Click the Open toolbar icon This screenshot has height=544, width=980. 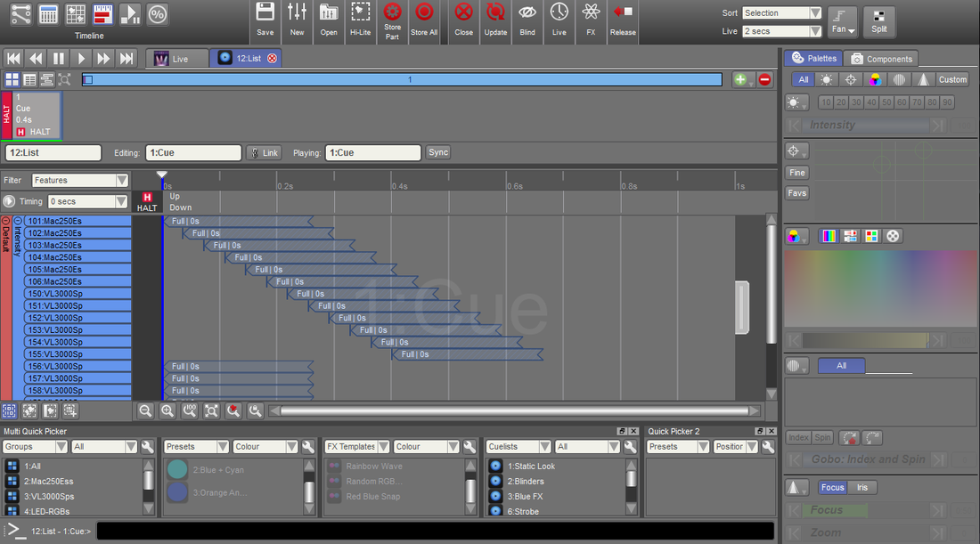pyautogui.click(x=329, y=20)
